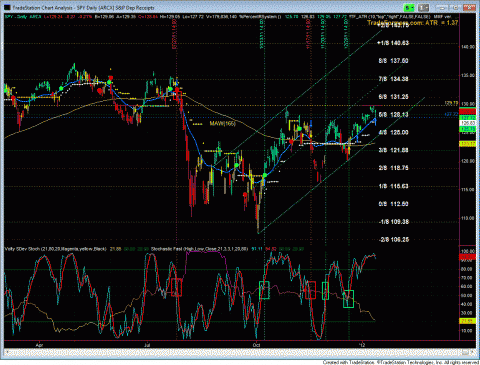The height and width of the screenshot is (365, 480).
Task: Click the 129.77 level label
Action: pos(451,103)
